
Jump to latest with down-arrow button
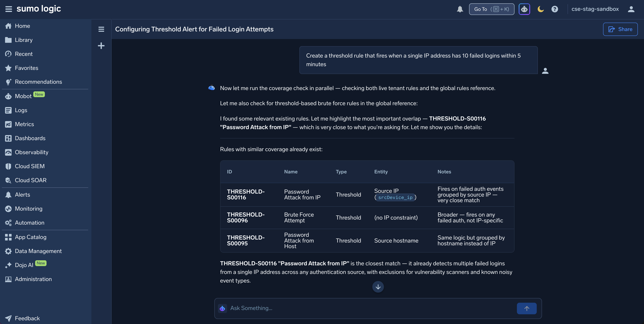coord(378,287)
